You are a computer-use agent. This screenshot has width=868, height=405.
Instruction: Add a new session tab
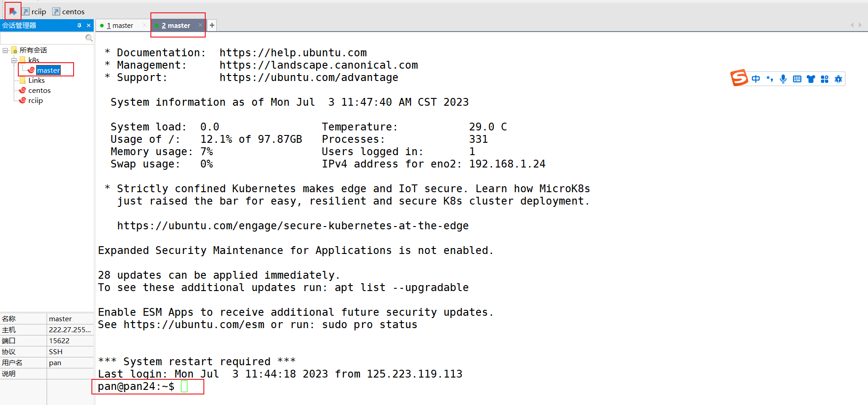[212, 25]
